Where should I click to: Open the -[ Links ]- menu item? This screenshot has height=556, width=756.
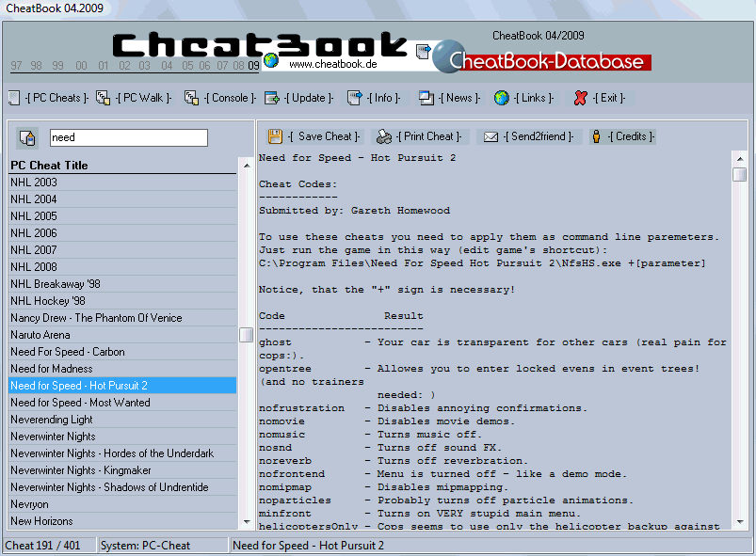pyautogui.click(x=533, y=98)
